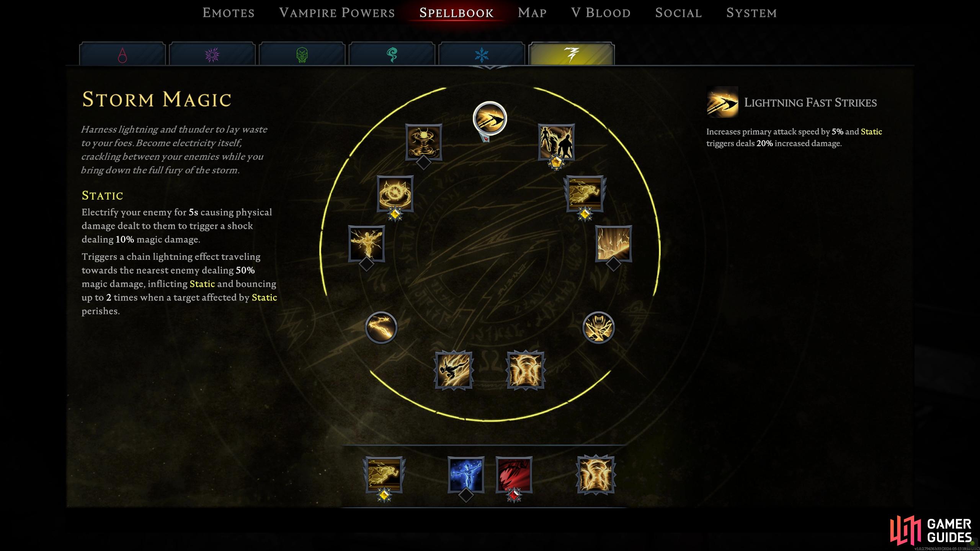This screenshot has height=551, width=980.
Task: Select the flying kick ultimate in circle
Action: (454, 370)
